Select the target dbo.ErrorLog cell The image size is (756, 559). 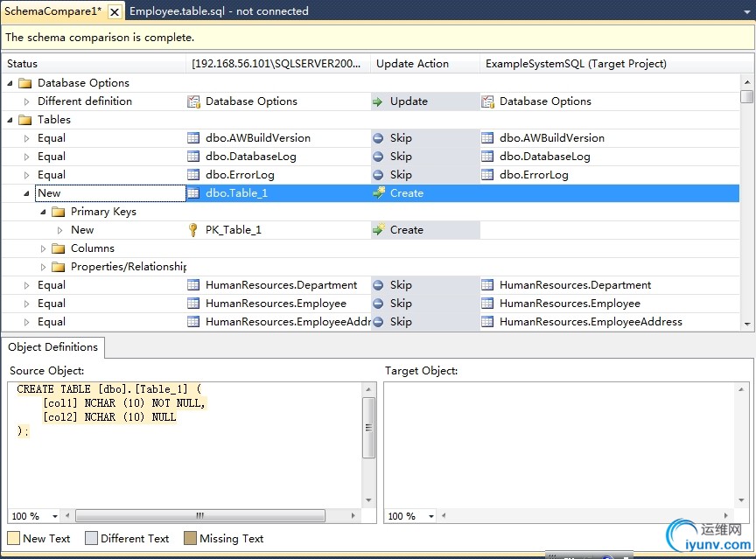[610, 175]
